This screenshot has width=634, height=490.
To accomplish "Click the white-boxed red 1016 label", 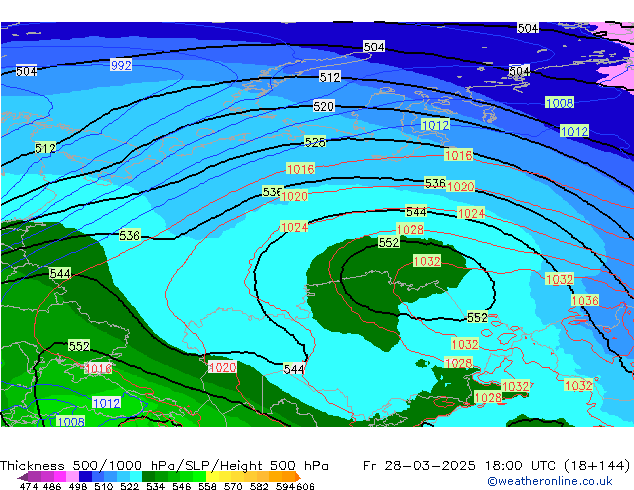I will 98,368.
